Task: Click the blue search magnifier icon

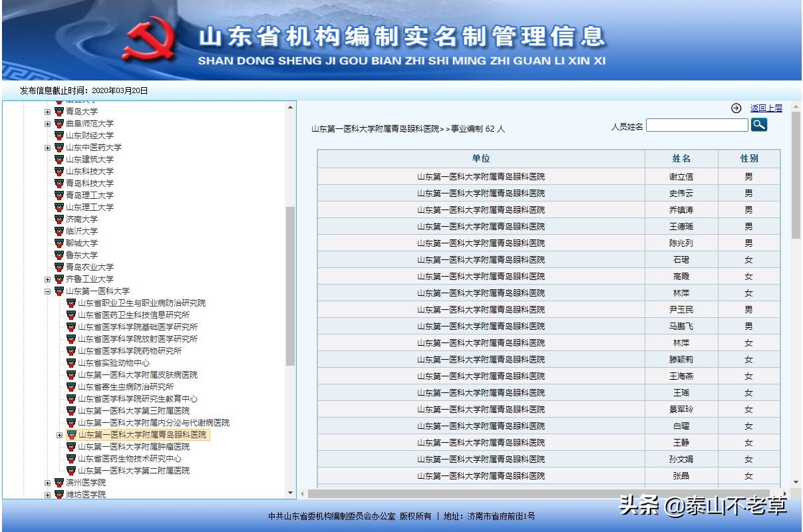Action: (759, 125)
